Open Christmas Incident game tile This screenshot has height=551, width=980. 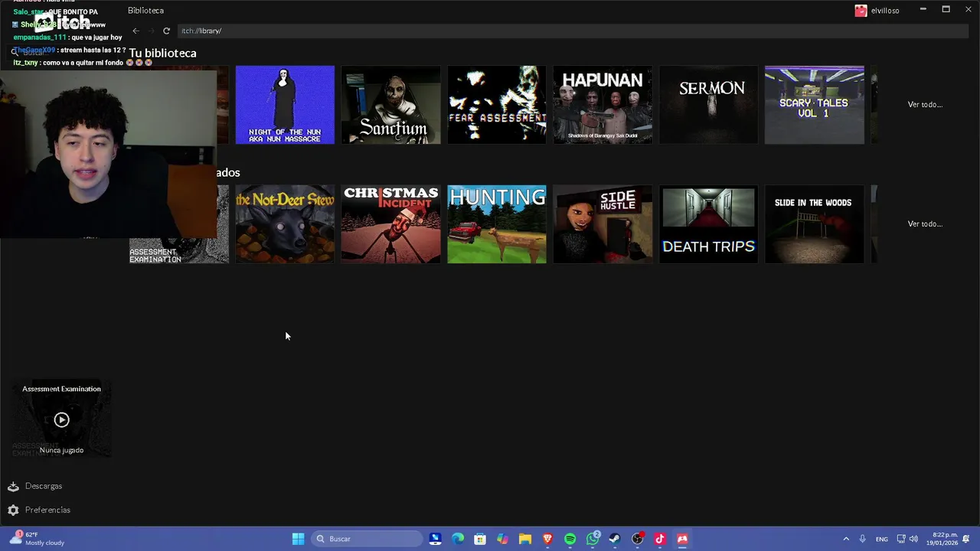pyautogui.click(x=390, y=224)
